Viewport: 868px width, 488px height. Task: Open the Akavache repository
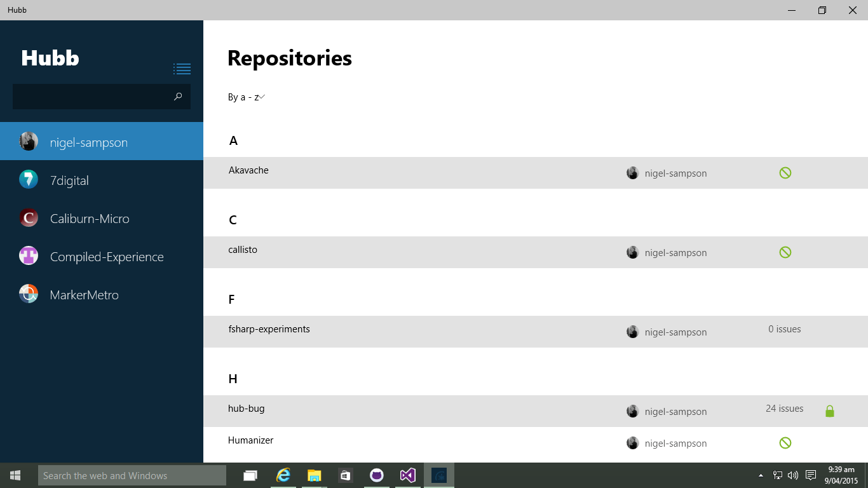click(x=536, y=173)
